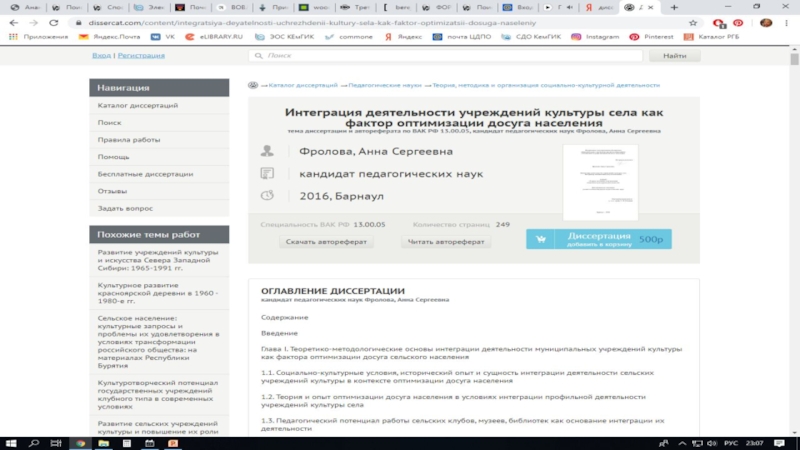Click the degree certificate icon
This screenshot has width=800, height=450.
267,174
